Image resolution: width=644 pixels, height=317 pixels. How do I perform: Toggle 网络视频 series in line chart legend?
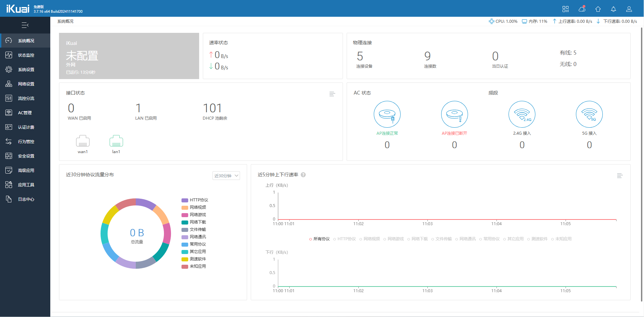point(370,239)
